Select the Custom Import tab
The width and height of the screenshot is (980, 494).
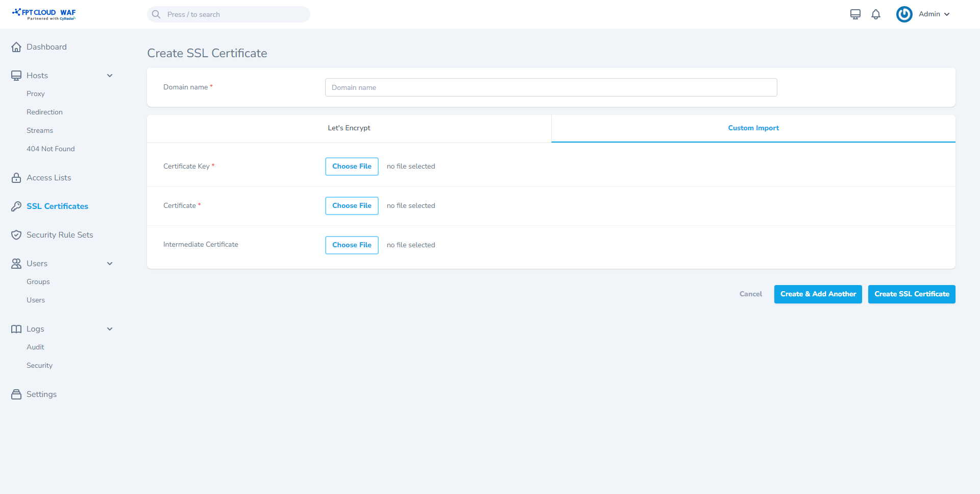pos(753,128)
